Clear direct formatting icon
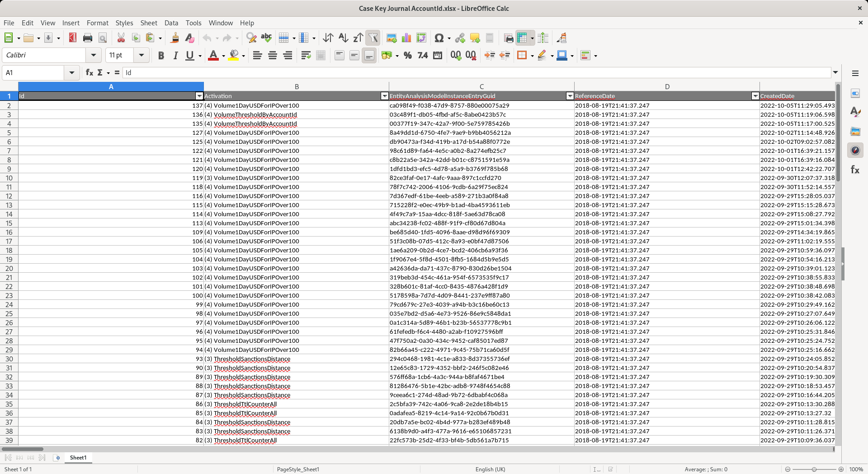 tap(189, 38)
